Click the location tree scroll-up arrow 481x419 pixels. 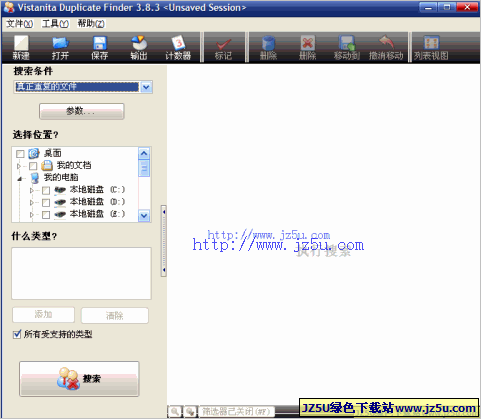(x=144, y=153)
